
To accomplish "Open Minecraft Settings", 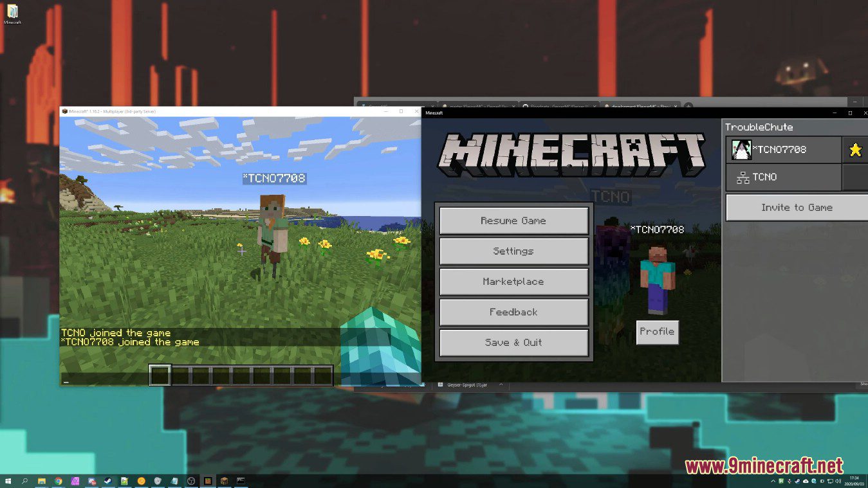I will (x=513, y=251).
